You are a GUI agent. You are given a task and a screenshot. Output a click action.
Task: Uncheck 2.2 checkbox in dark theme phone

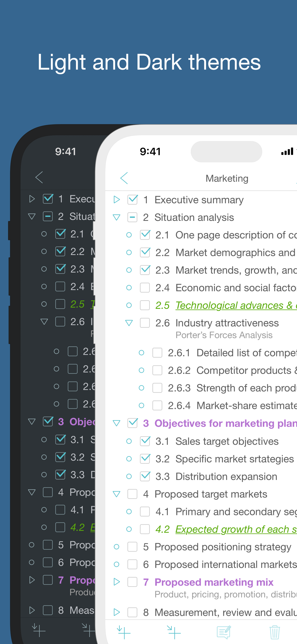[x=60, y=251]
